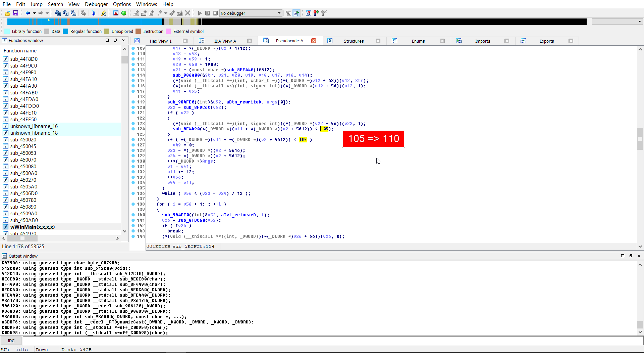The height and width of the screenshot is (353, 644).
Task: Click the Open file toolbar icon
Action: [7, 13]
